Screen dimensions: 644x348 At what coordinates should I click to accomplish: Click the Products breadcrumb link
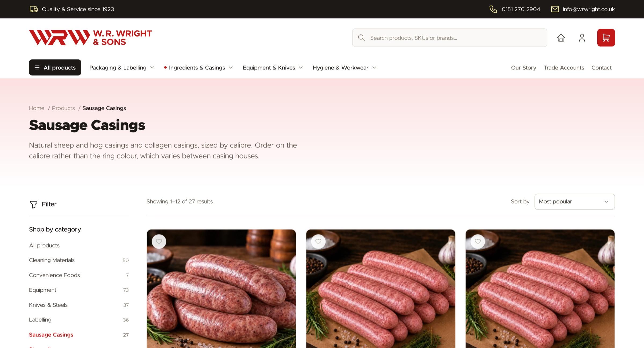tap(63, 108)
